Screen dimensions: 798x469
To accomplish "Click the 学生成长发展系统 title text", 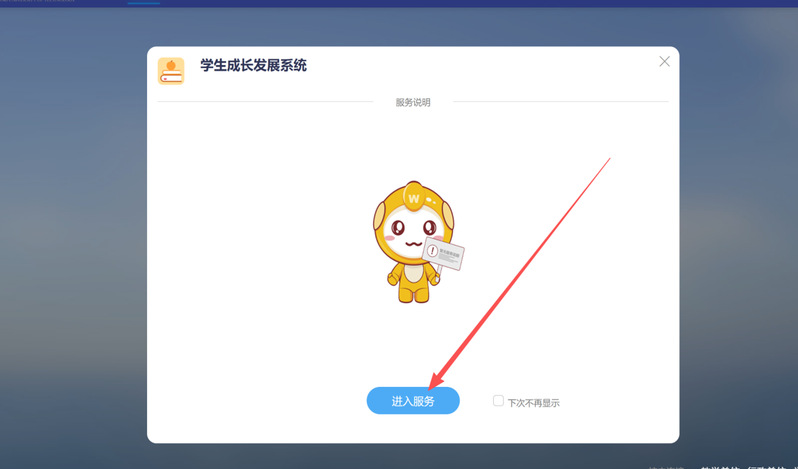I will (253, 66).
